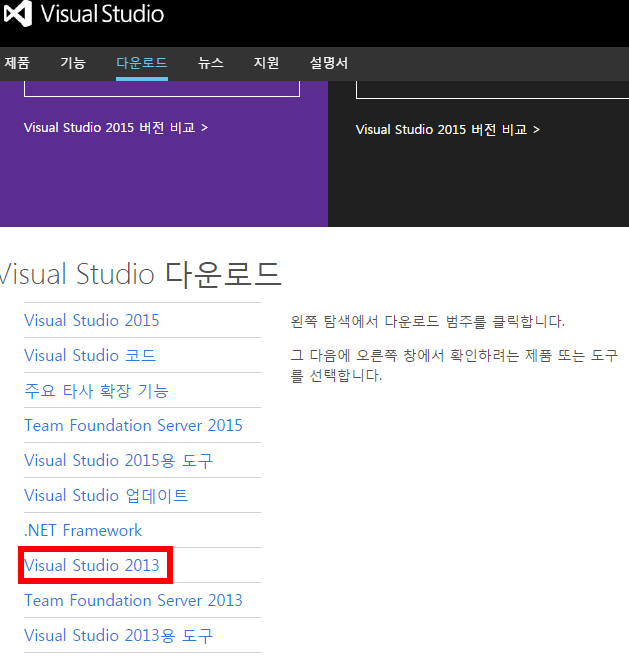Select Visual Studio 2013 download category
629x668 pixels.
coord(92,565)
